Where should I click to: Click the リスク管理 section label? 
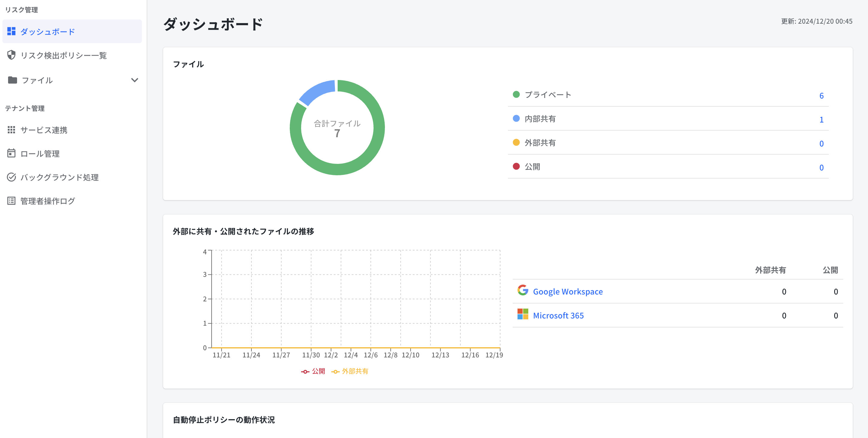pyautogui.click(x=21, y=10)
